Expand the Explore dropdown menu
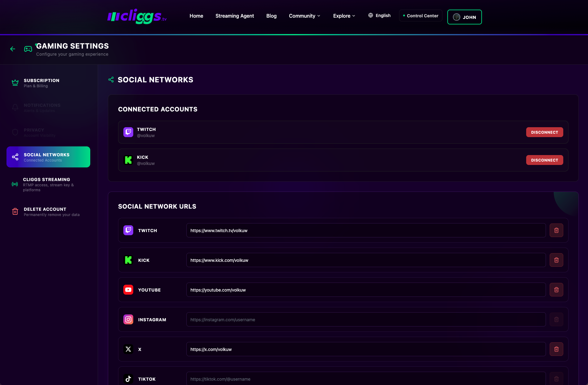 click(344, 16)
